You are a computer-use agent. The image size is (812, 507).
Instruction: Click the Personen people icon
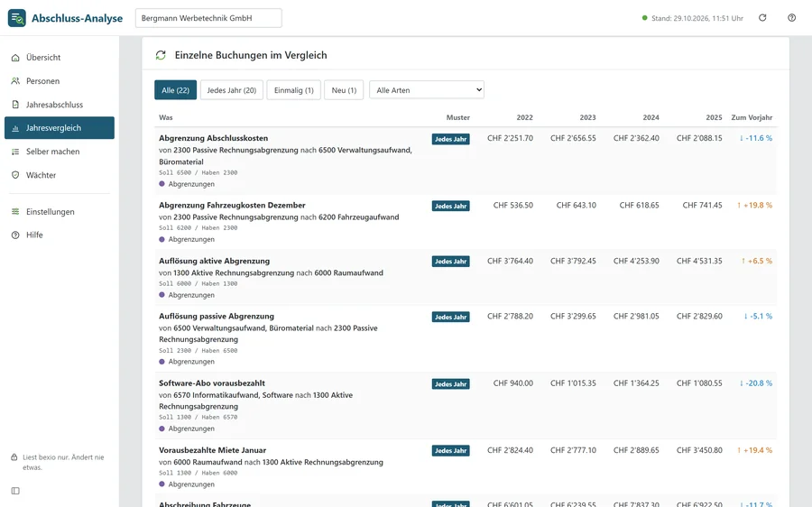tap(15, 81)
